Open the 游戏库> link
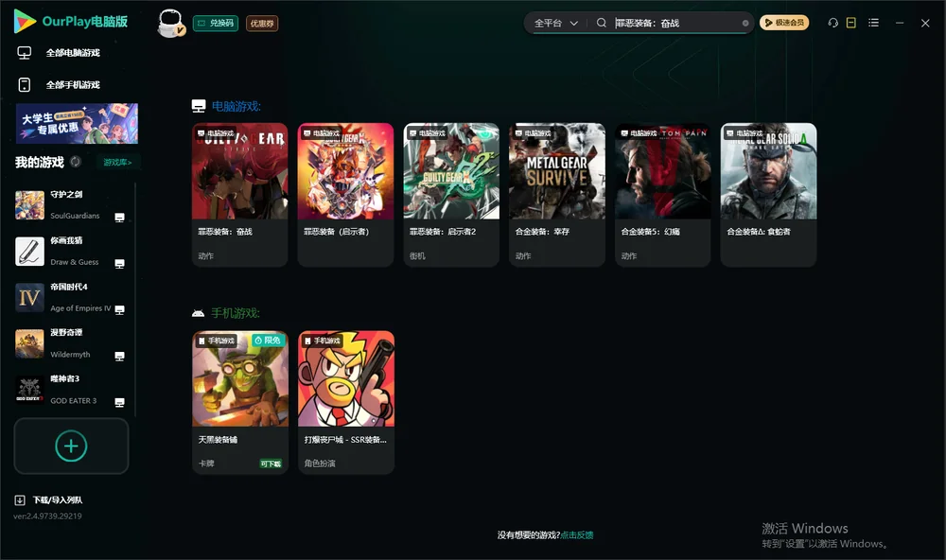 pos(117,162)
